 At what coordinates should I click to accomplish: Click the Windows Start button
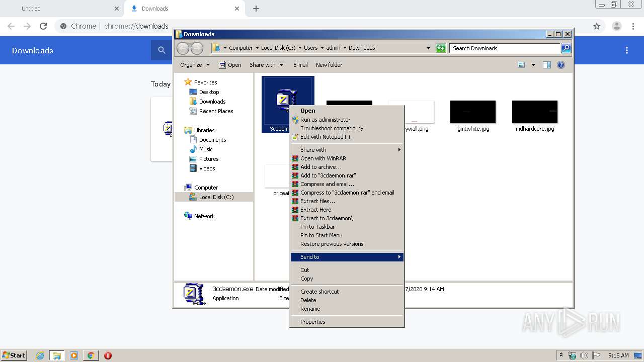(x=14, y=355)
